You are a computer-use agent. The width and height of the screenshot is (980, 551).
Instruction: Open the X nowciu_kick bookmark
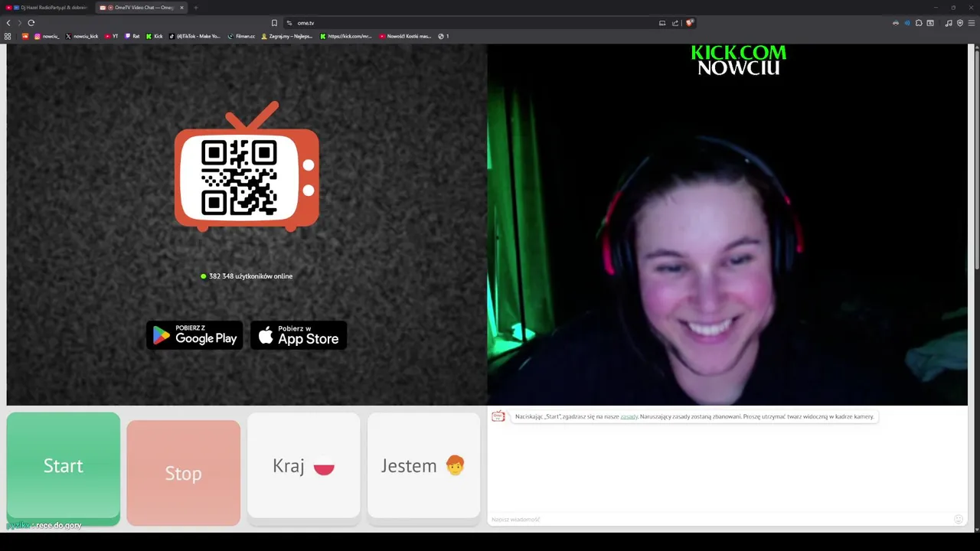82,36
